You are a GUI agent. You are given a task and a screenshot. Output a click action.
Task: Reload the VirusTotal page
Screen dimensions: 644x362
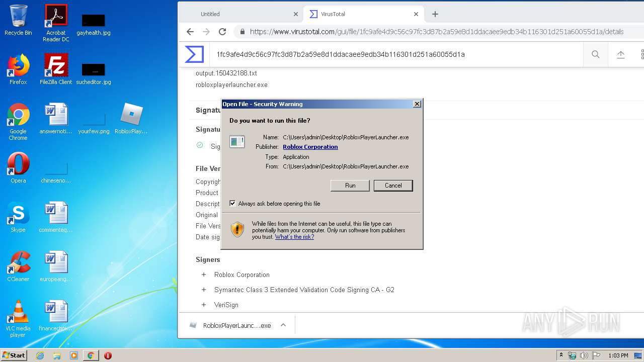click(x=222, y=32)
